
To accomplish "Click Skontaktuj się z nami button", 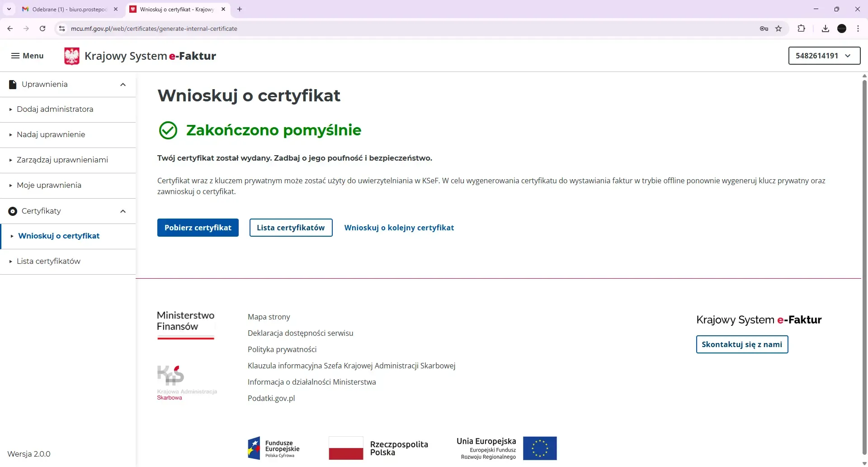I will point(742,344).
